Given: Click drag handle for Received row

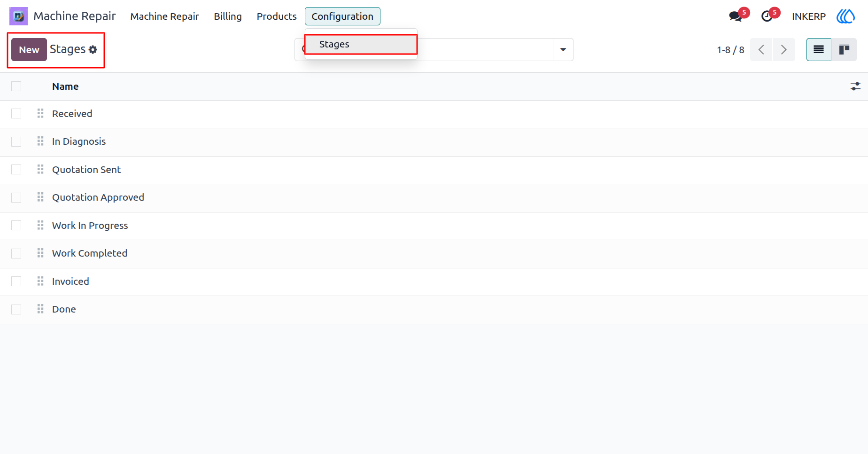Looking at the screenshot, I should point(40,113).
